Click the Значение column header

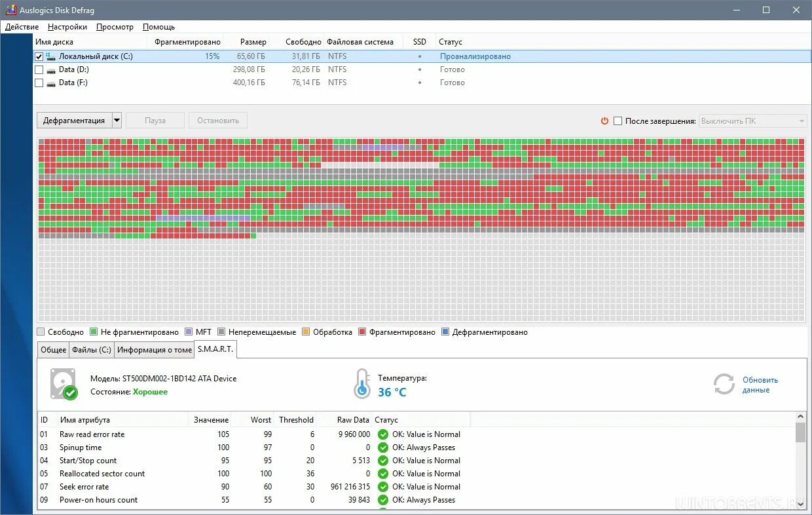(210, 420)
